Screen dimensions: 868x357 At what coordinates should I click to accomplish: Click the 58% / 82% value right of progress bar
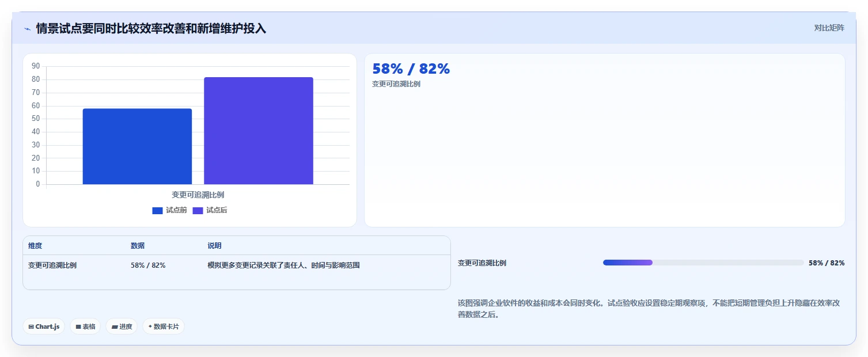pyautogui.click(x=827, y=263)
